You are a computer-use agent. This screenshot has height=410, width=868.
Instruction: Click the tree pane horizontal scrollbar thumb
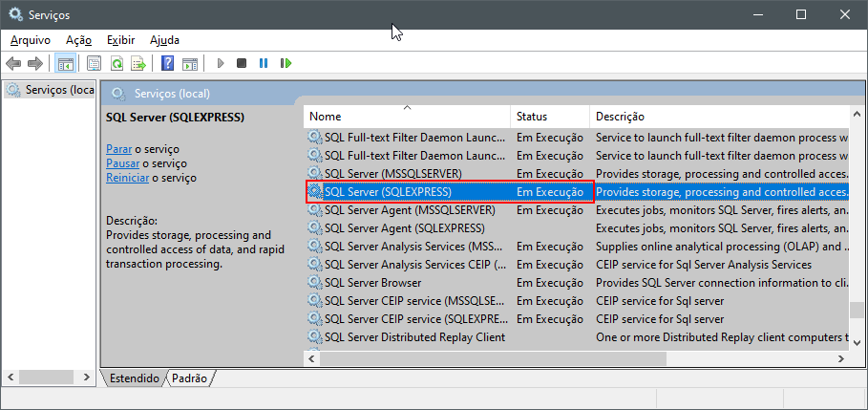click(x=46, y=377)
